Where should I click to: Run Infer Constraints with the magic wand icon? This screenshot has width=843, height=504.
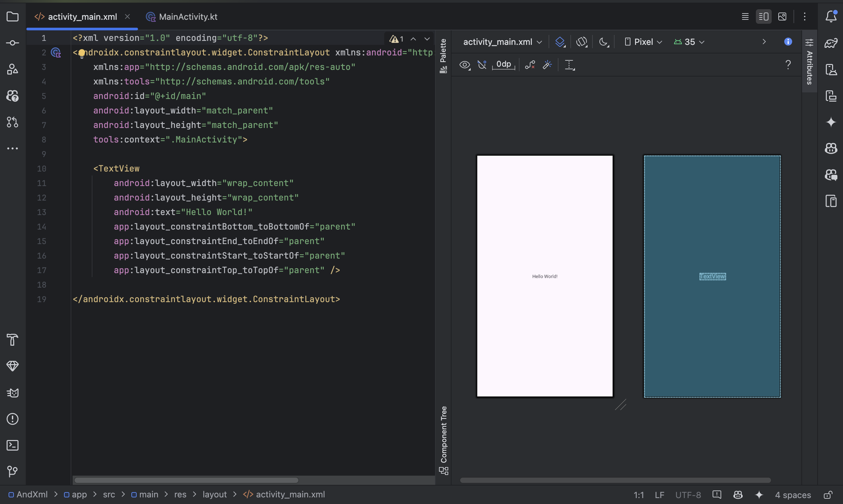(x=547, y=65)
